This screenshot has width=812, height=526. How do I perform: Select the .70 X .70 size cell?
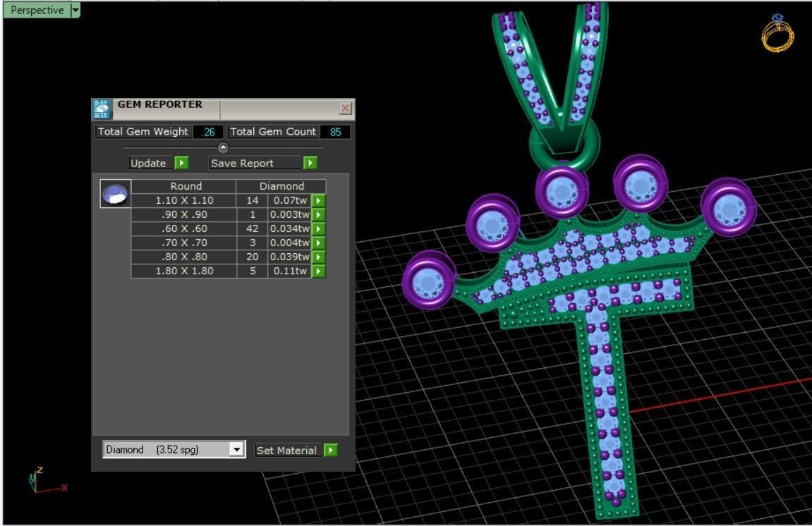click(x=184, y=243)
